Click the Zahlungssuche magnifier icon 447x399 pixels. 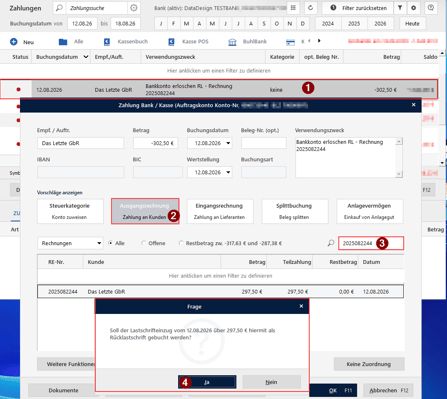[x=59, y=8]
